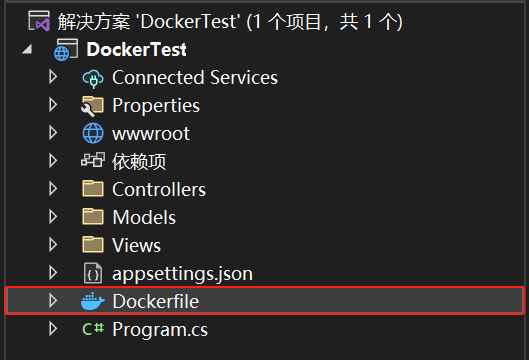Click the C# icon beside Program.cs

coord(93,329)
